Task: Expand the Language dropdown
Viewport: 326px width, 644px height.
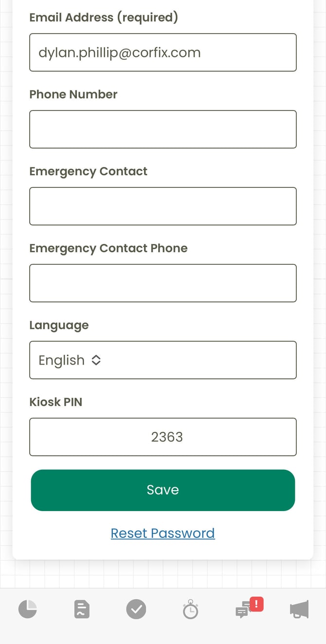Action: coord(163,360)
